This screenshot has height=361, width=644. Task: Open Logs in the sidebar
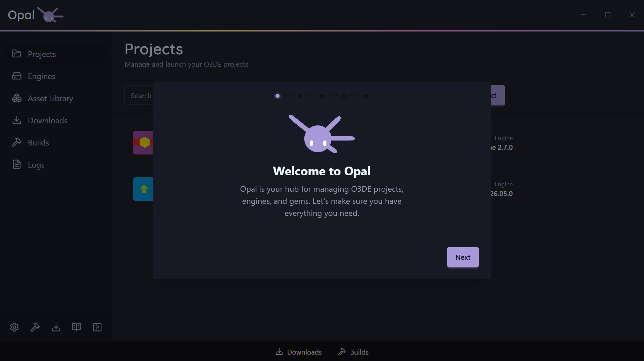pyautogui.click(x=56, y=165)
